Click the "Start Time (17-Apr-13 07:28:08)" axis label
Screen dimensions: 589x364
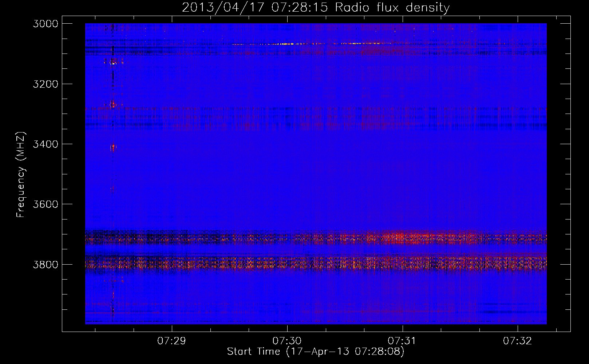tap(316, 352)
